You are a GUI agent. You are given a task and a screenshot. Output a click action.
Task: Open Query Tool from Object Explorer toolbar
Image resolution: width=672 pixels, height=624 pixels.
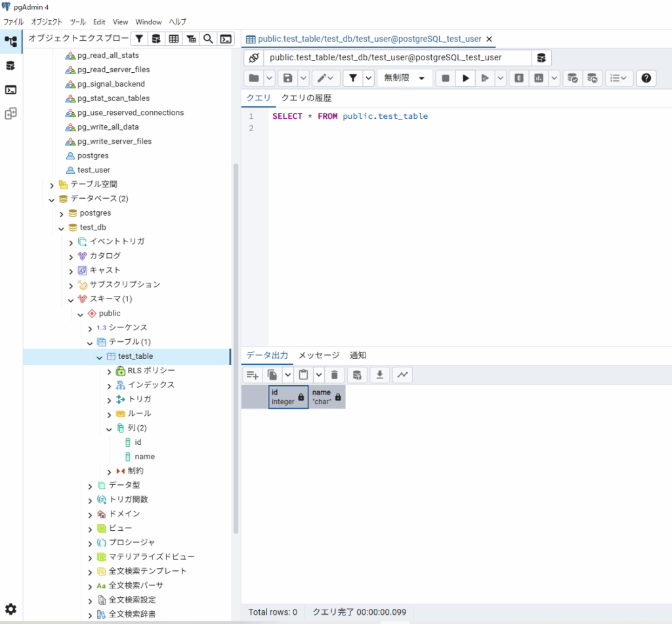click(156, 39)
